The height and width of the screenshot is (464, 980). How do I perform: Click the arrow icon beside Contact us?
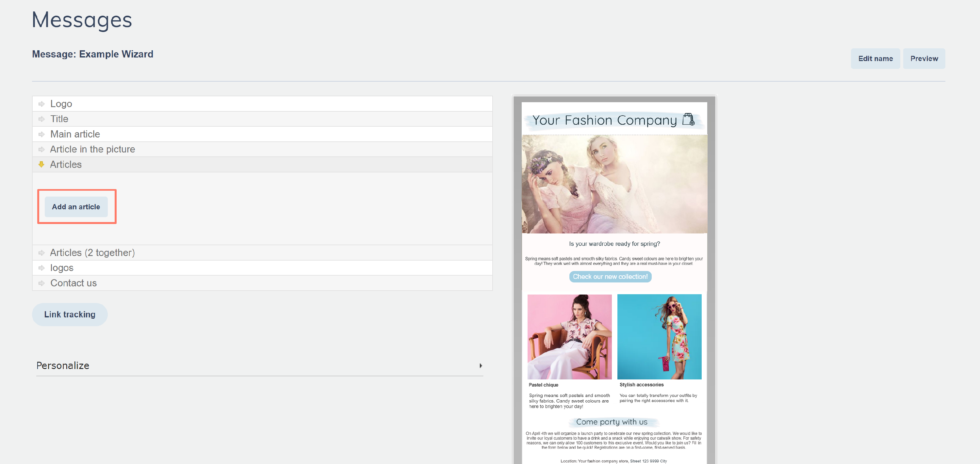[x=41, y=283]
